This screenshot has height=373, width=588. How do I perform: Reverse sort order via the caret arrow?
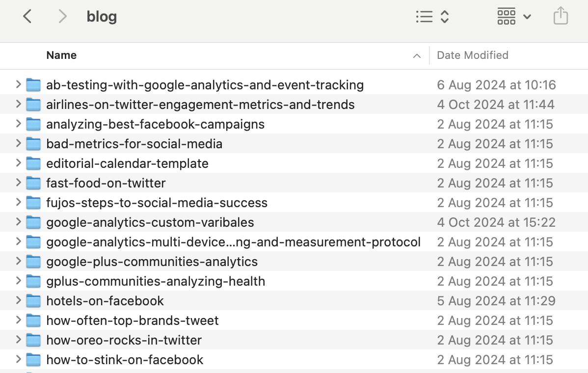pyautogui.click(x=417, y=56)
